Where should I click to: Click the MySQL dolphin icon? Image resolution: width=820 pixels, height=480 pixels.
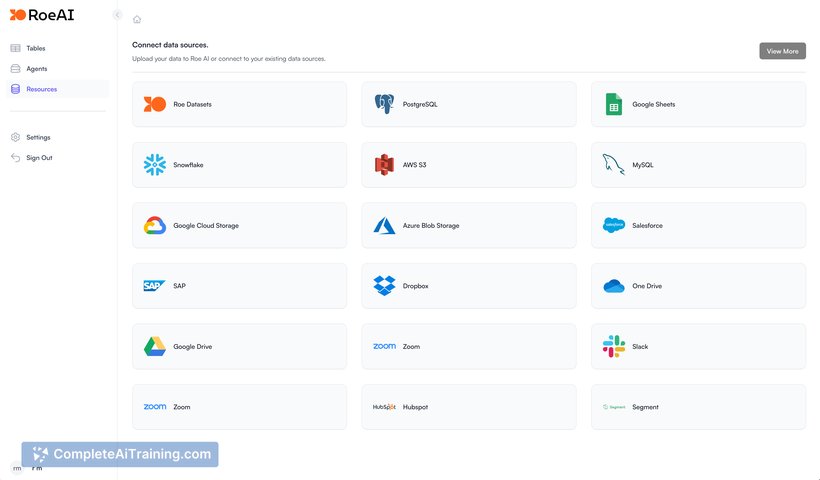click(614, 164)
